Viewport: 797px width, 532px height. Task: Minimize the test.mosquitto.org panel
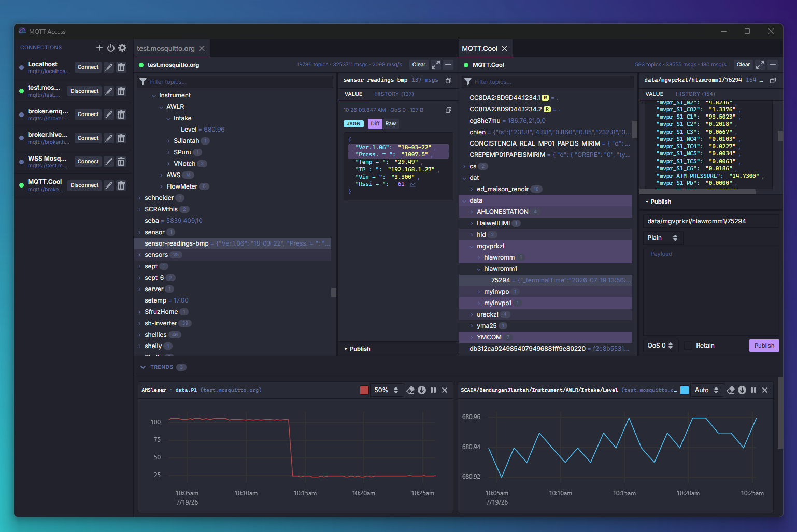448,65
